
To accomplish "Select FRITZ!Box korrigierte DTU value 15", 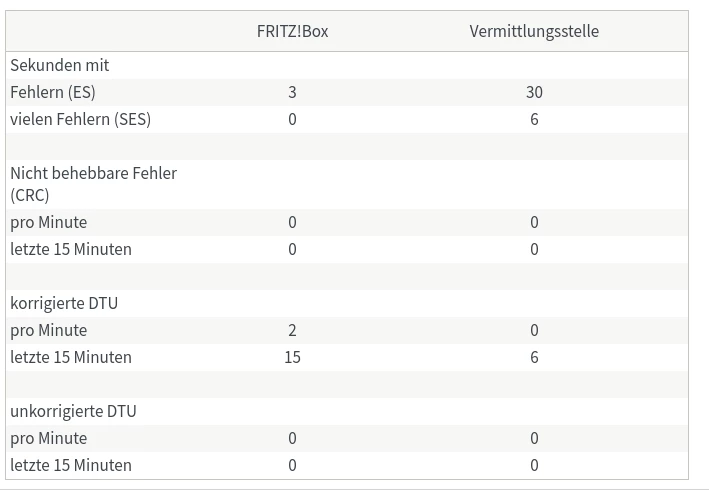I will tap(292, 357).
